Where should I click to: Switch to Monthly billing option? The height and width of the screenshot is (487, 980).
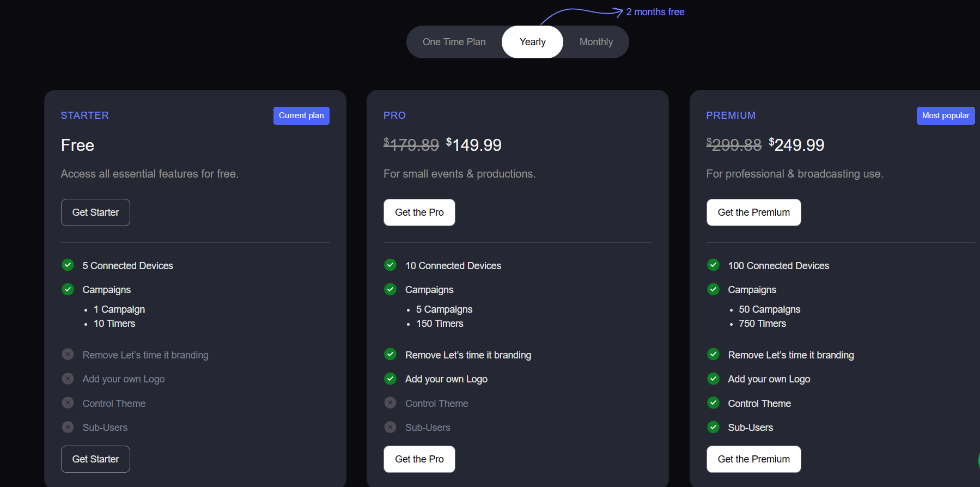(x=596, y=42)
